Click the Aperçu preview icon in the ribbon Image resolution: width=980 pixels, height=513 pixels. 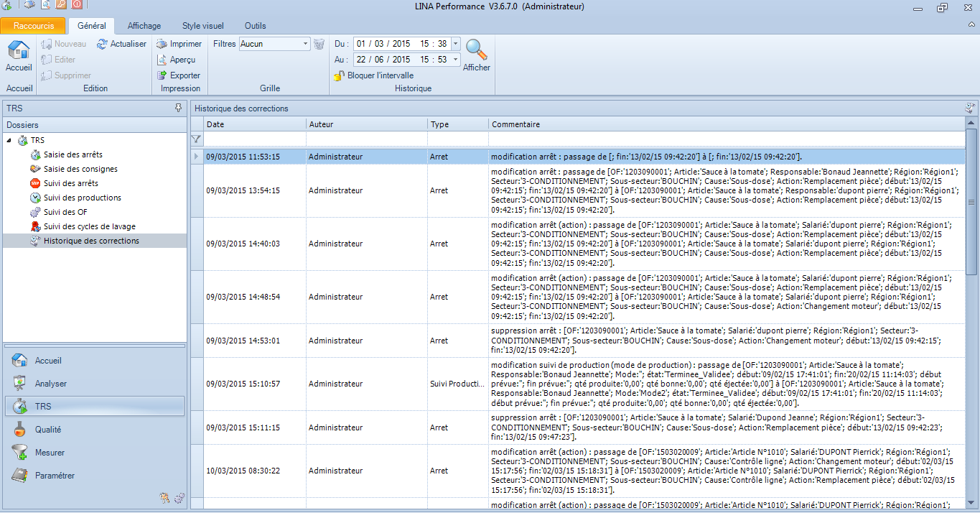[162, 60]
